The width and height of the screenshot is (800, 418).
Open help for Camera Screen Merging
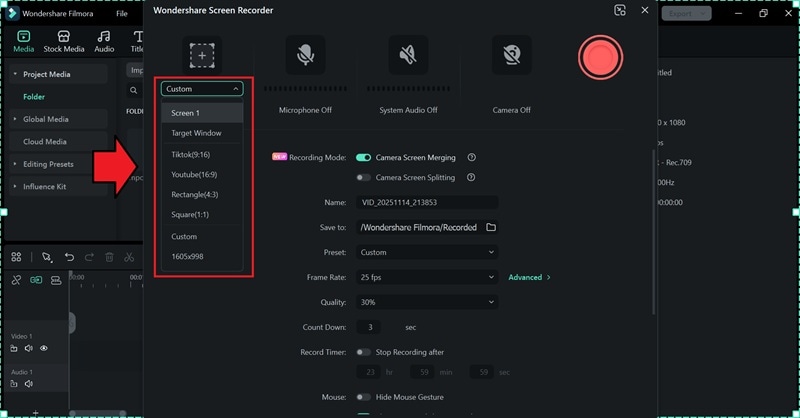point(471,157)
